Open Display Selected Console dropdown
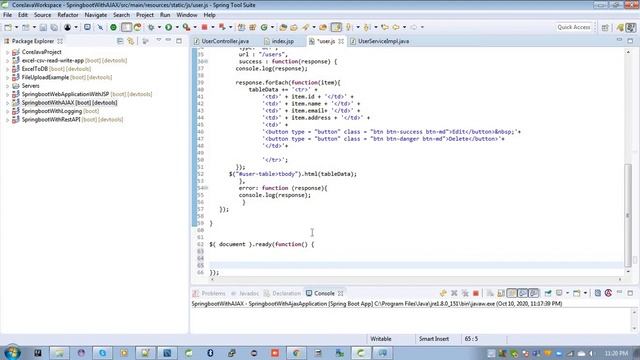This screenshot has width=640, height=360. (567, 293)
